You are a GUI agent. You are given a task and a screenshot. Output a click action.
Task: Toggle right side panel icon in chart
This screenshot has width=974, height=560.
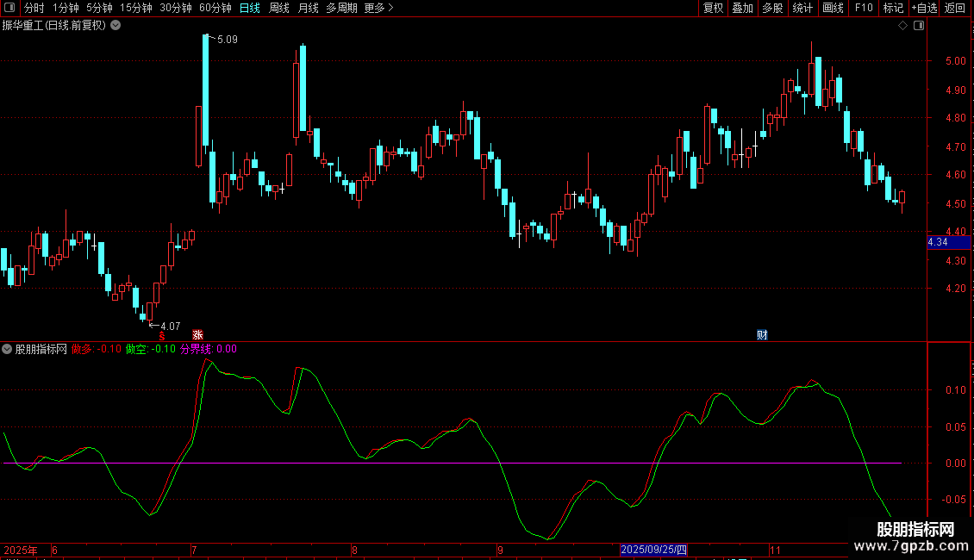click(919, 26)
